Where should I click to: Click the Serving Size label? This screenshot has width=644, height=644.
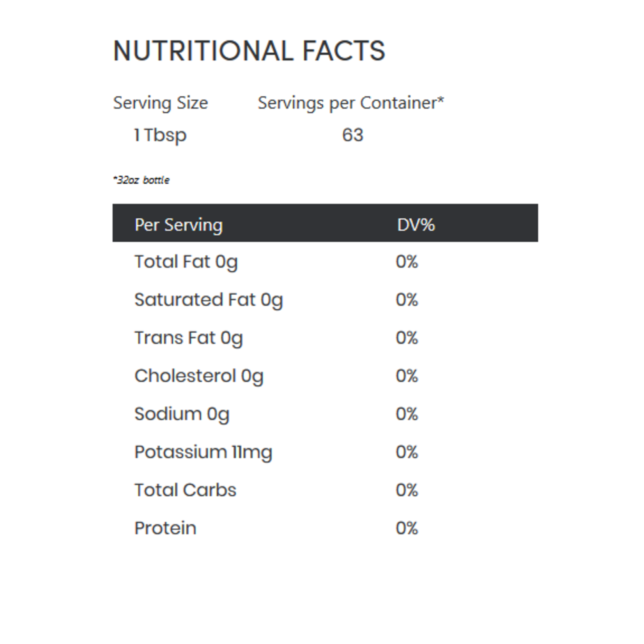161,103
